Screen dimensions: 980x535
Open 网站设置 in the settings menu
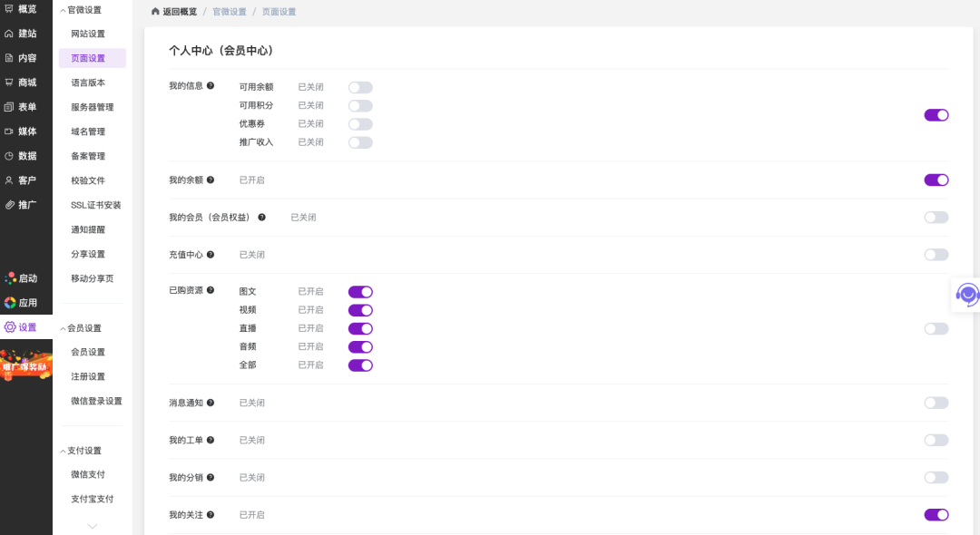[x=88, y=34]
